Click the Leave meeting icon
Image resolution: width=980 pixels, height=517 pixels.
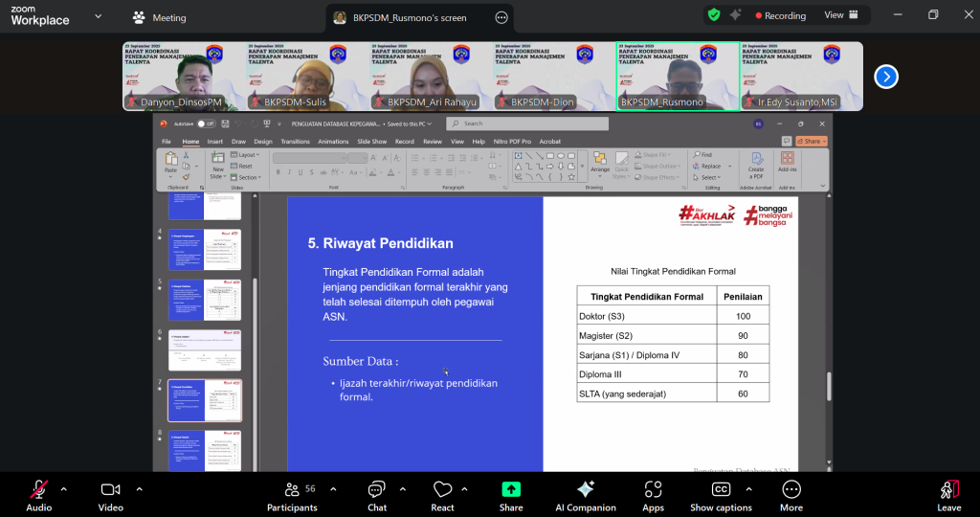[x=949, y=489]
